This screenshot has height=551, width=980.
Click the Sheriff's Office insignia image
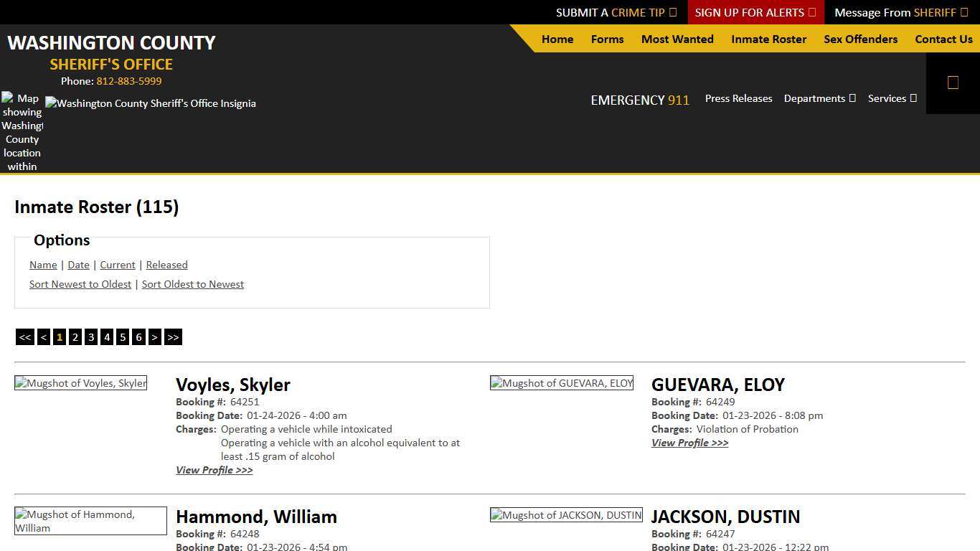click(151, 103)
